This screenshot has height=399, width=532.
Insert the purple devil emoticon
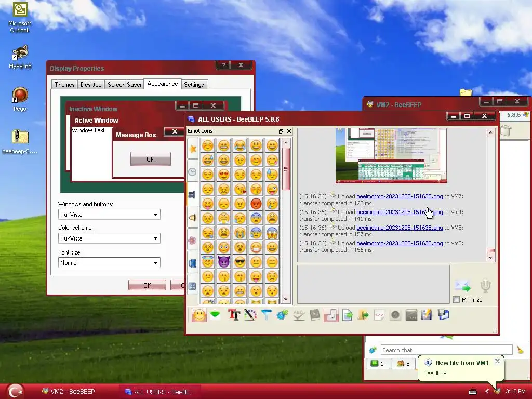(223, 262)
